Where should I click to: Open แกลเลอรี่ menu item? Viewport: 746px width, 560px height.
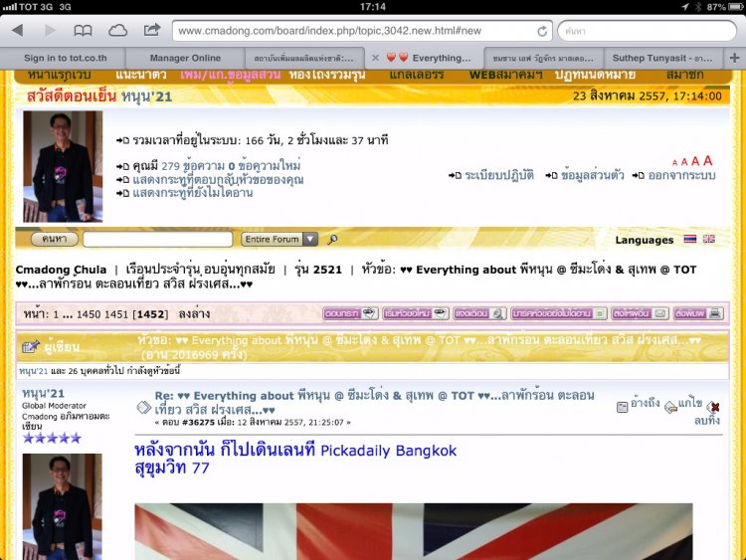(417, 76)
